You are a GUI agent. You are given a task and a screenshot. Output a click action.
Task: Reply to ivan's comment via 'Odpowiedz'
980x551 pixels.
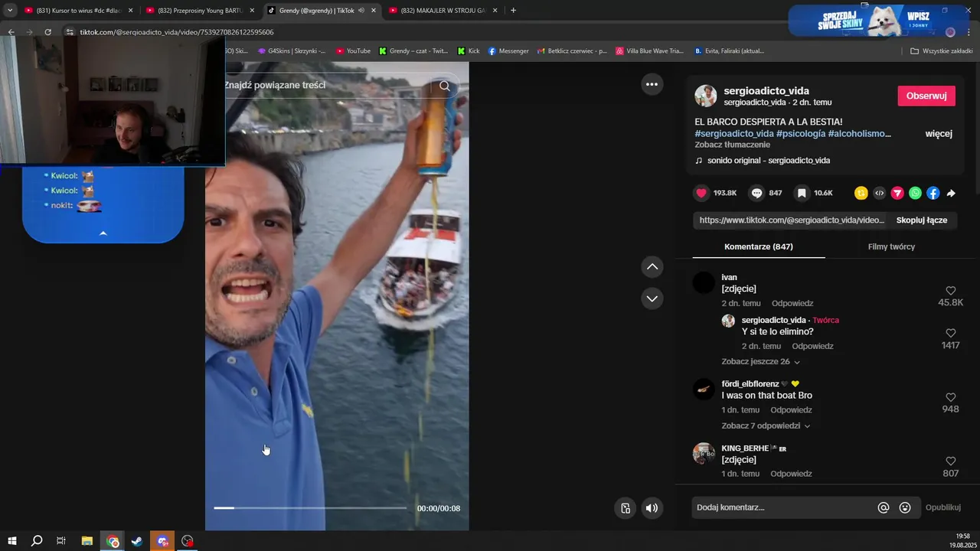tap(792, 304)
